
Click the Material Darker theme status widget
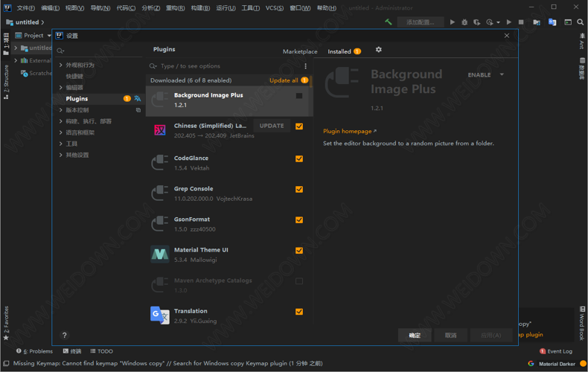click(557, 364)
